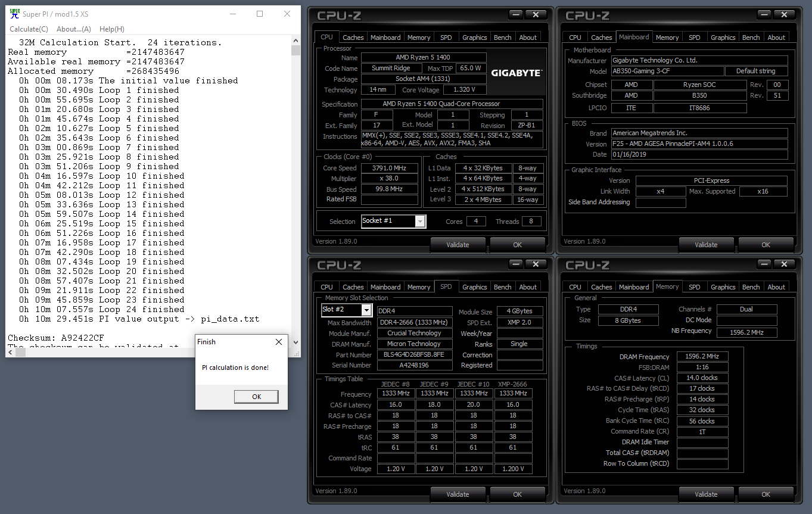Select SPD tab in the Mainboard window
The width and height of the screenshot is (812, 514).
[695, 37]
